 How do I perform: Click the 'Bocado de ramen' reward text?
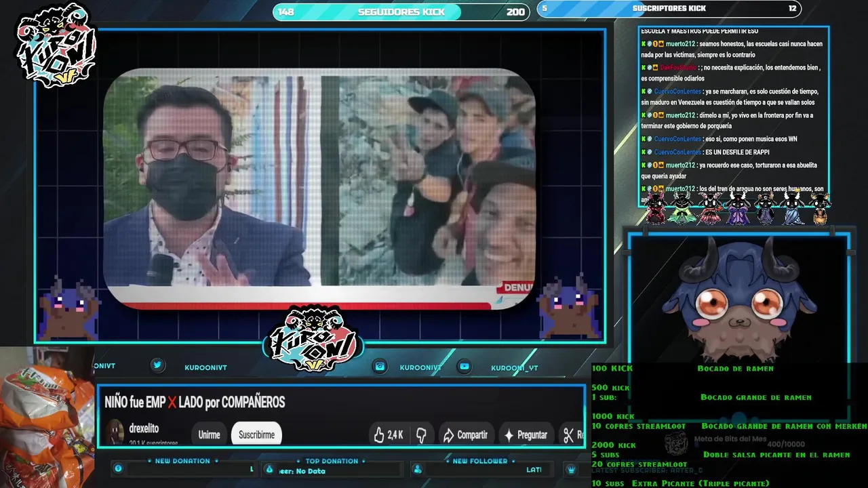(735, 368)
